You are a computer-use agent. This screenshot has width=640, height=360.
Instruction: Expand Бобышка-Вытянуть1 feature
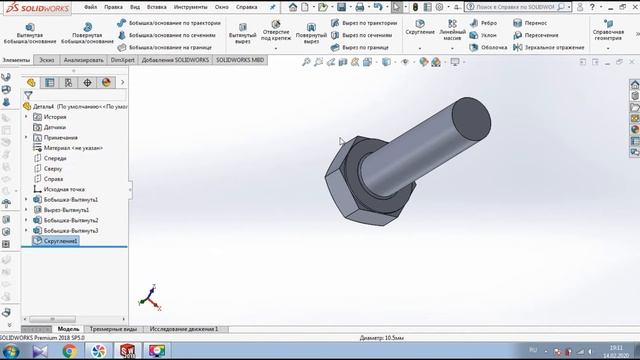point(27,200)
